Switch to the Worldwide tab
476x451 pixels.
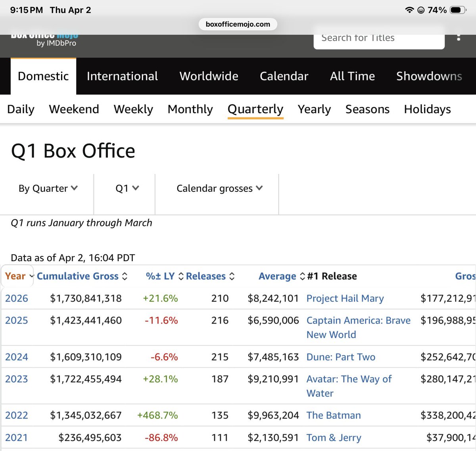tap(209, 76)
